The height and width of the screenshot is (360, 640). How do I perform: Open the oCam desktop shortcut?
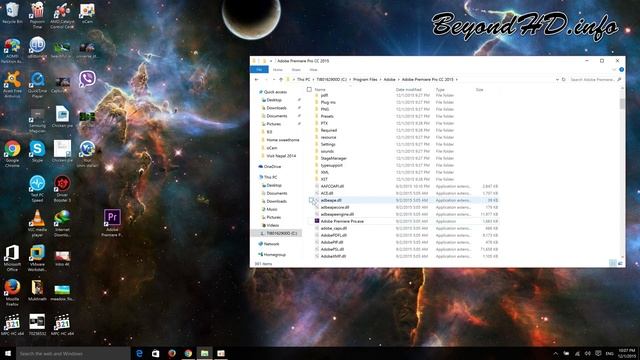[x=87, y=12]
